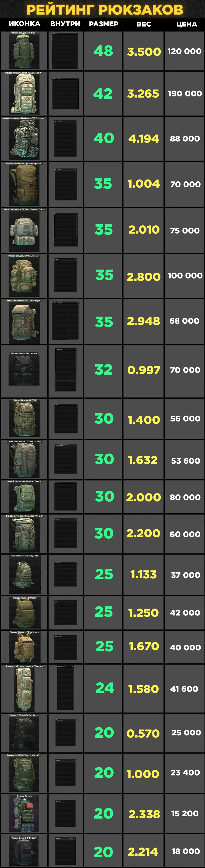The image size is (205, 868).
Task: Select the ЦЕНА column header
Action: pos(186,24)
